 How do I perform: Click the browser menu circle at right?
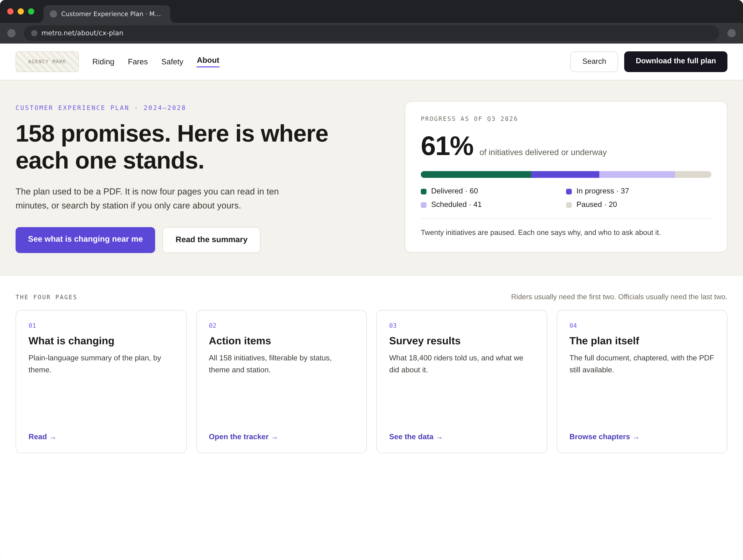[x=732, y=33]
